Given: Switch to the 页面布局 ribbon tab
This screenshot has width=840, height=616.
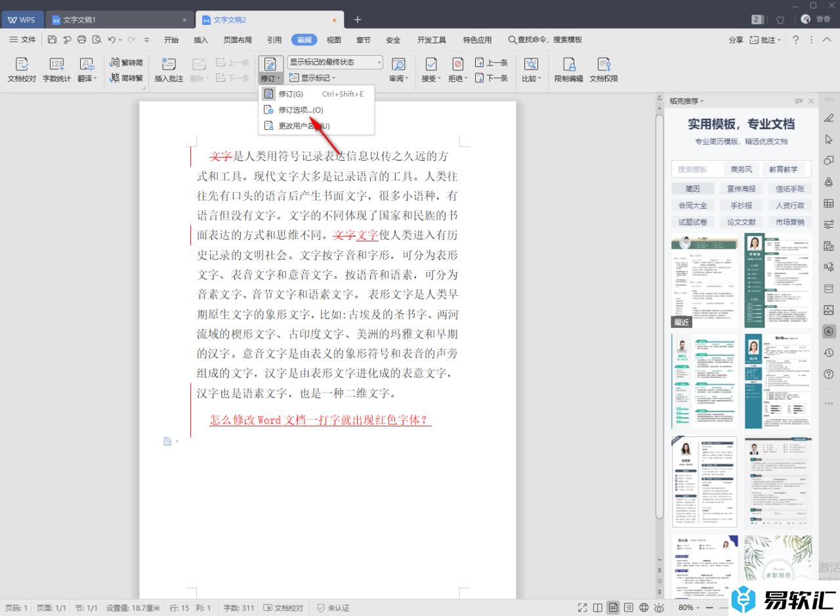Looking at the screenshot, I should coord(237,40).
